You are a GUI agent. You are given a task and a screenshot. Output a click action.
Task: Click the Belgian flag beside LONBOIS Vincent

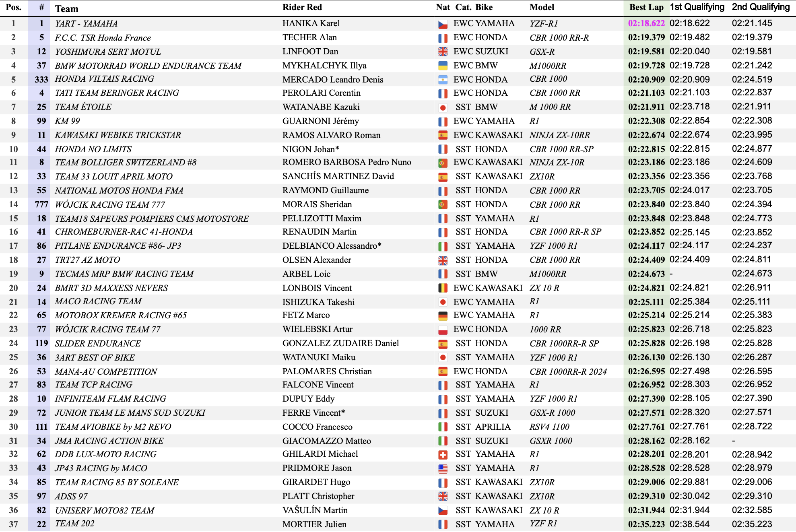(443, 288)
